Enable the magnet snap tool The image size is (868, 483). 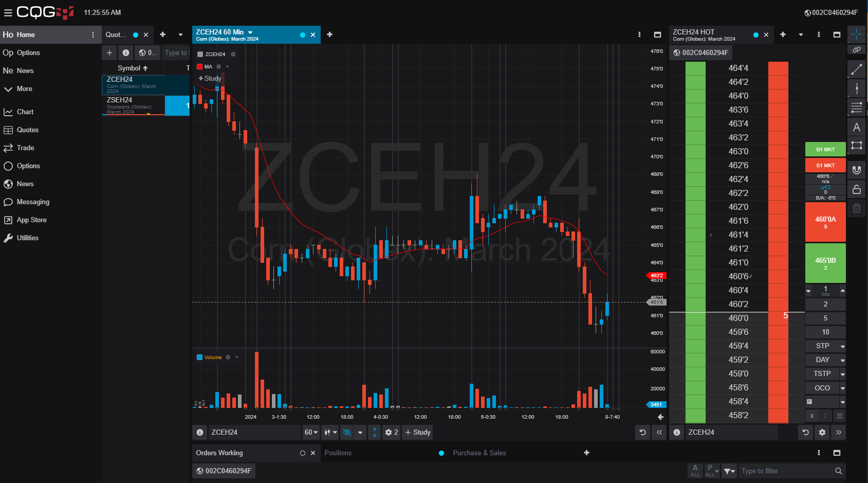(x=856, y=170)
